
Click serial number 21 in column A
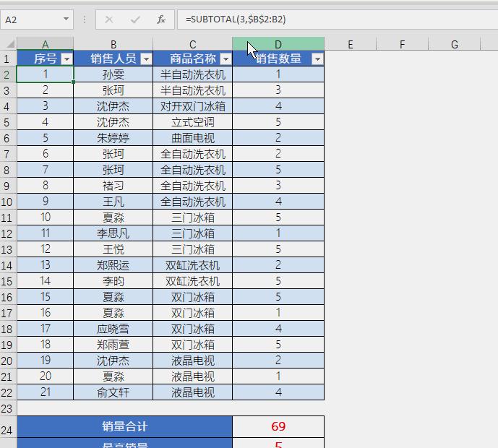(45, 392)
